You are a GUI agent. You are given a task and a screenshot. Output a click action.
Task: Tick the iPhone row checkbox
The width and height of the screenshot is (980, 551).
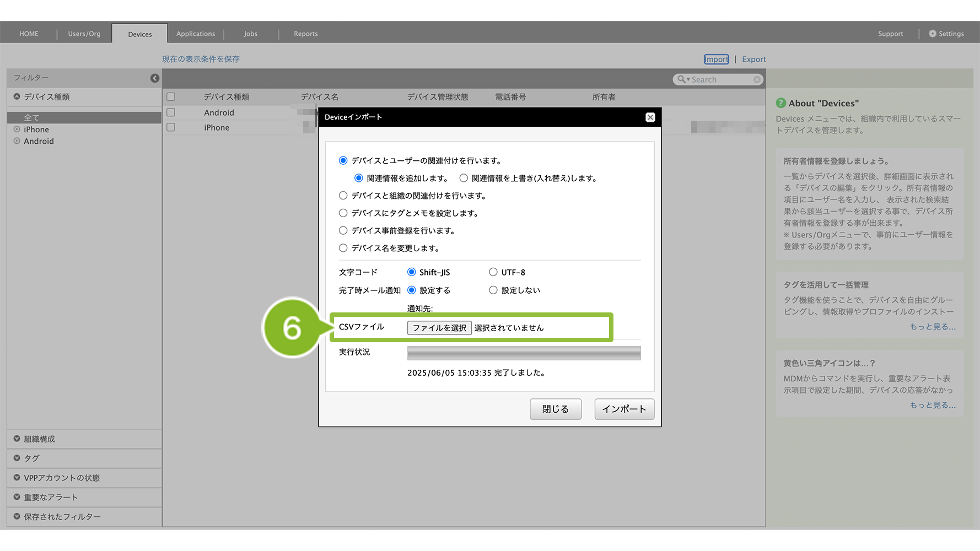coord(171,127)
